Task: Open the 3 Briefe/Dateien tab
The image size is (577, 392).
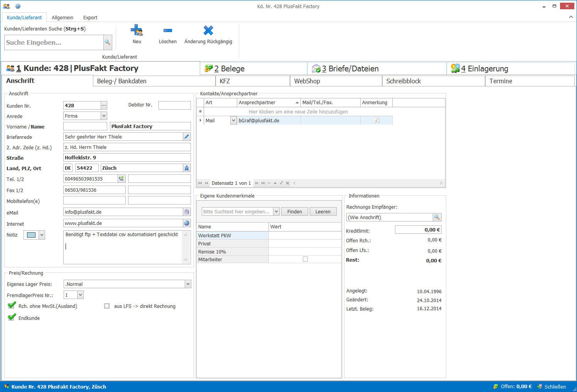Action: (377, 68)
